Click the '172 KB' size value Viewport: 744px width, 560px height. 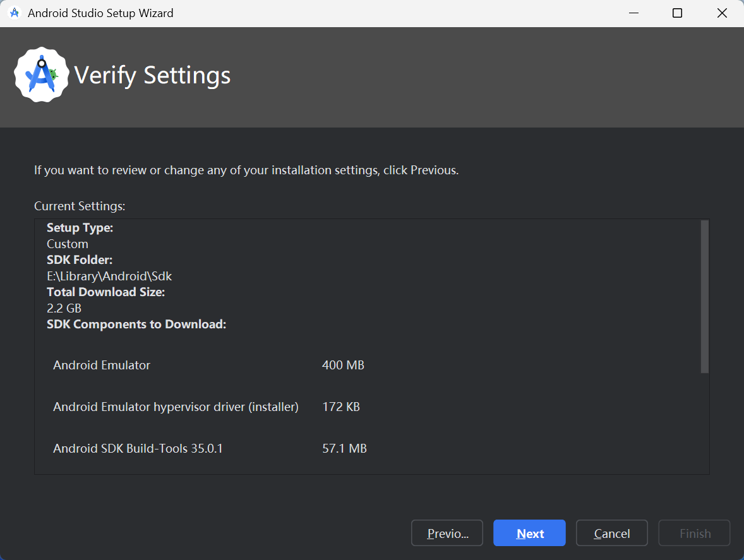341,407
